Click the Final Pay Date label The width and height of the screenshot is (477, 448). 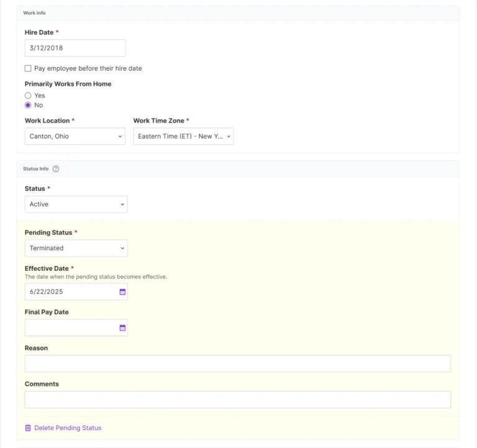click(47, 313)
